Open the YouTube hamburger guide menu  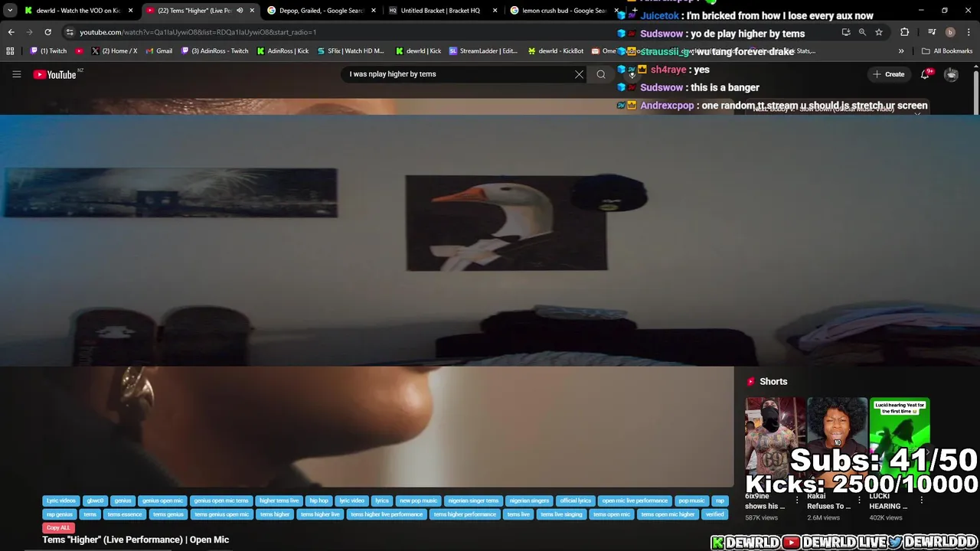[x=16, y=74]
